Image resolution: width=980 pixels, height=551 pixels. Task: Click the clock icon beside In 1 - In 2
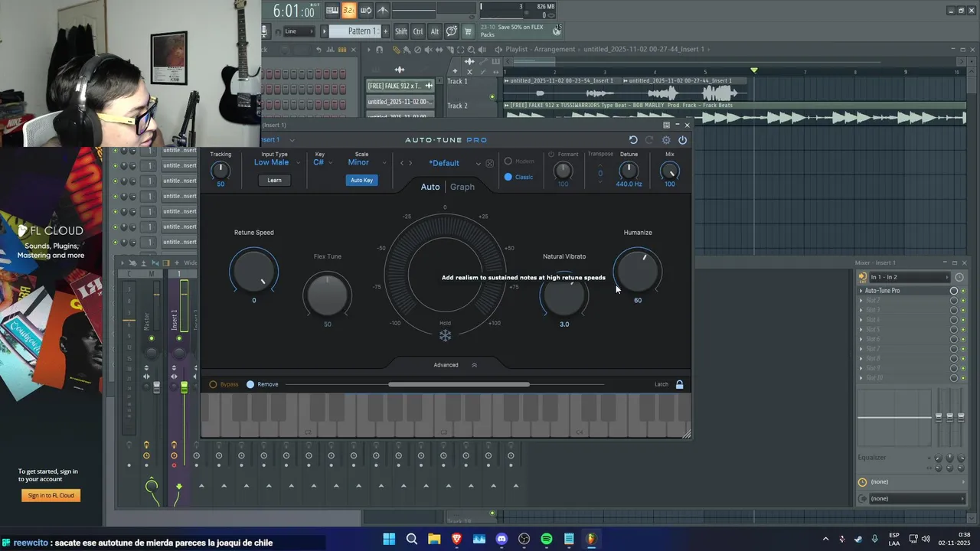[959, 277]
